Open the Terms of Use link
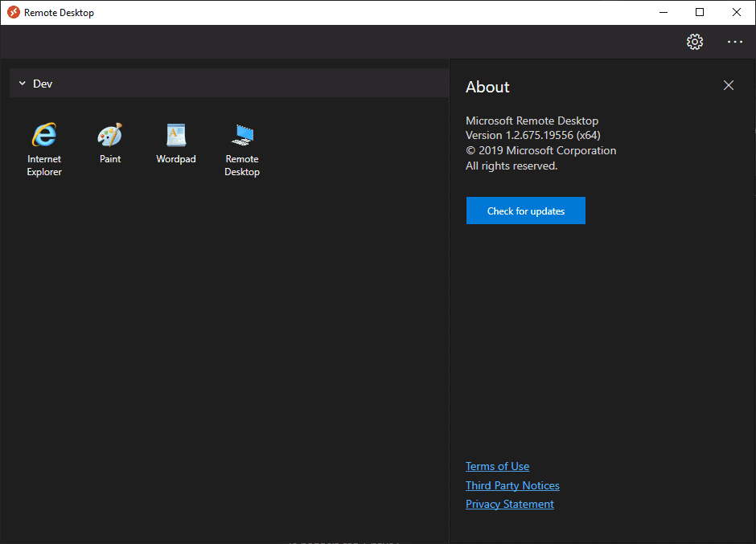The width and height of the screenshot is (756, 544). pos(497,466)
